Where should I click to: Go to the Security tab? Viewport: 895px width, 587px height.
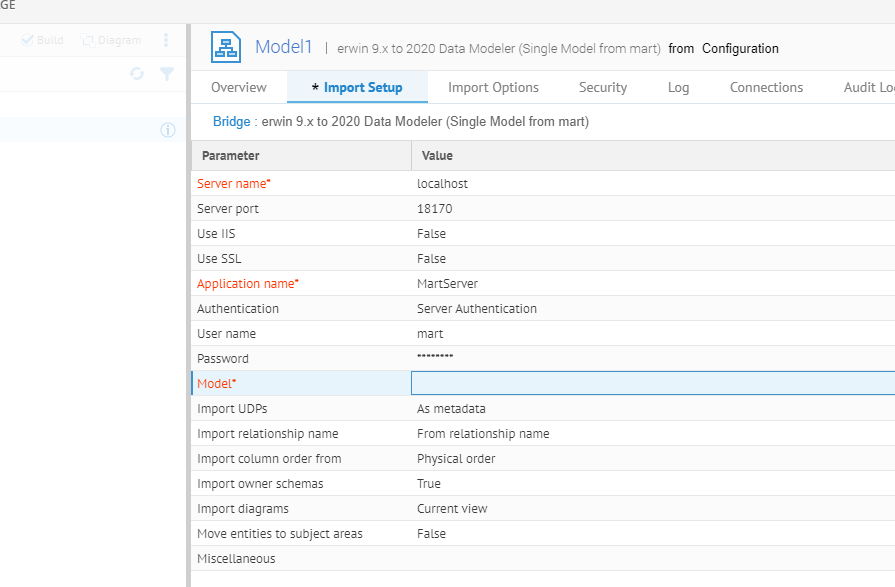[603, 87]
